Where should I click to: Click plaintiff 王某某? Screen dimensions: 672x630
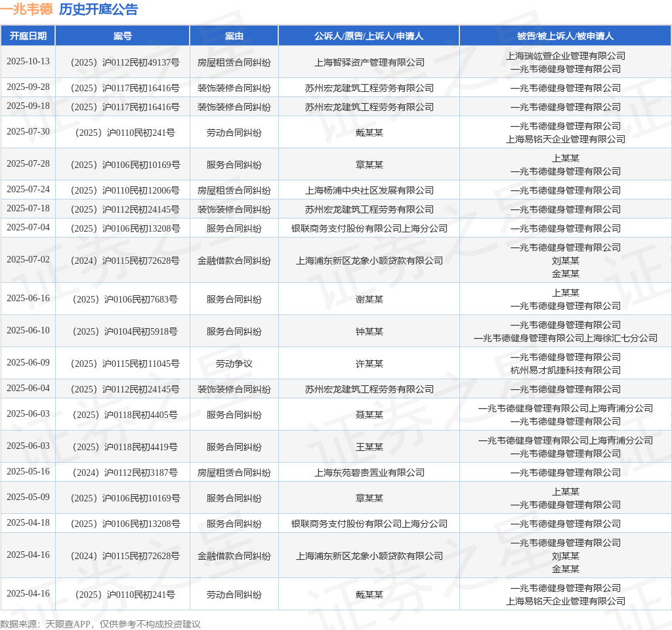click(x=369, y=447)
